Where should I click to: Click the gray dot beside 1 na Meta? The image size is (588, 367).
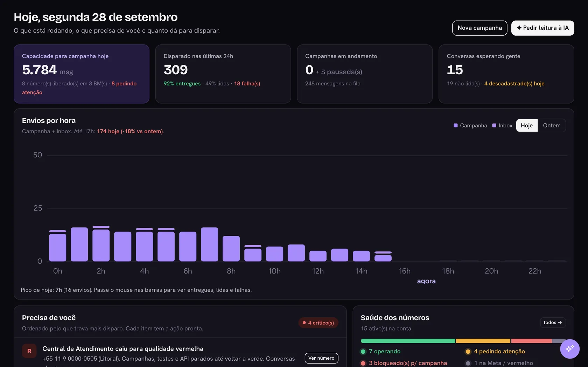pyautogui.click(x=468, y=363)
